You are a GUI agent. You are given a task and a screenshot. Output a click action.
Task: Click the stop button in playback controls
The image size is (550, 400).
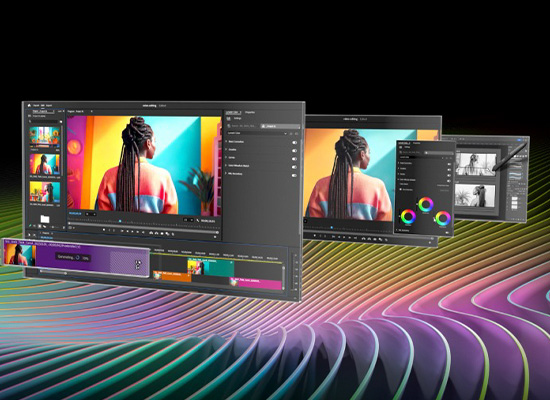pyautogui.click(x=104, y=230)
